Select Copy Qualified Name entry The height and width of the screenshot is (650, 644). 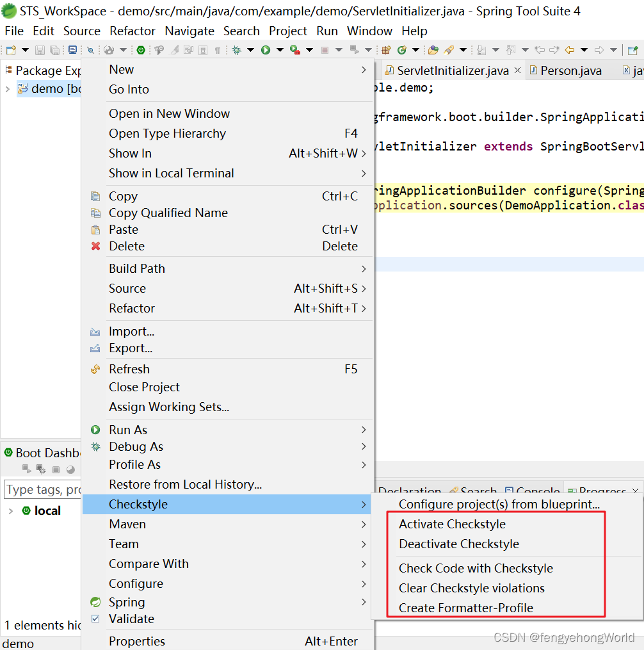point(227,213)
